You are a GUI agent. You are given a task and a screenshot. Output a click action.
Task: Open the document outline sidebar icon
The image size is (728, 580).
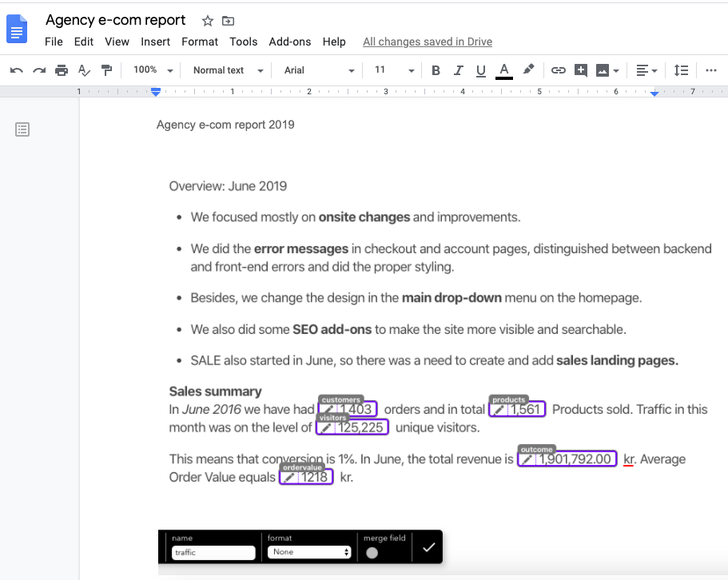22,129
